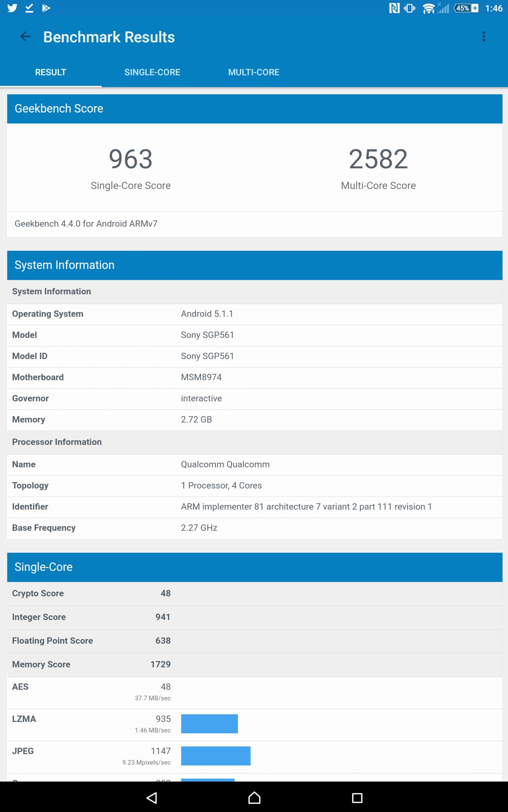
Task: Tap the Crypto Score row
Action: tap(254, 594)
